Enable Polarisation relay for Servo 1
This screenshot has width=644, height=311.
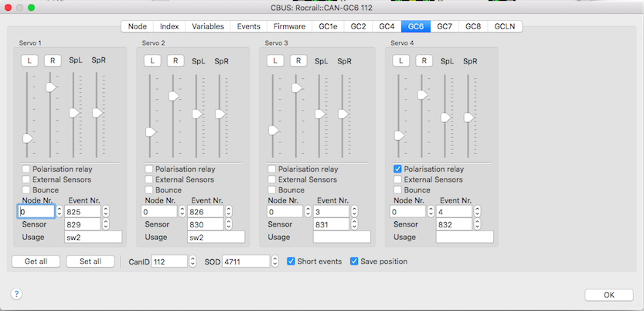(26, 169)
